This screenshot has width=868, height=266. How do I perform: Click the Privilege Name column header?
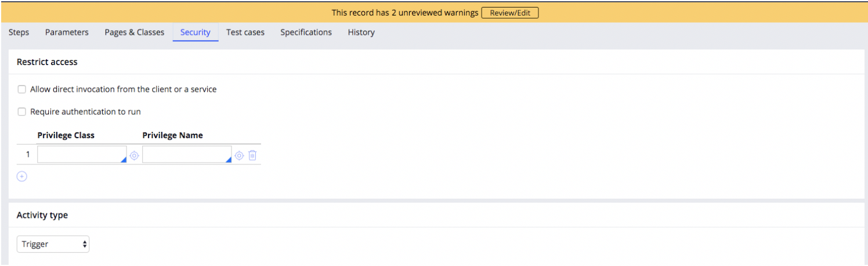[172, 135]
